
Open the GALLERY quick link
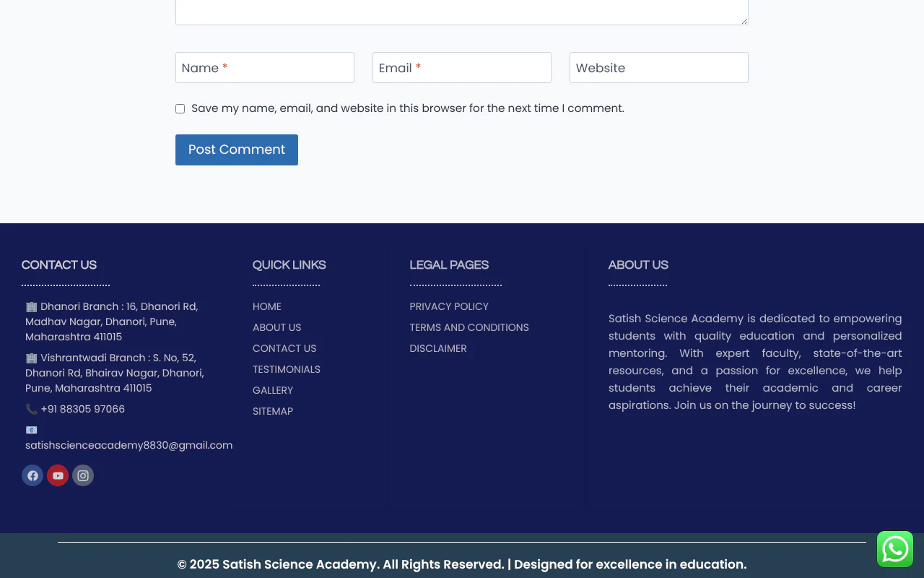(273, 390)
